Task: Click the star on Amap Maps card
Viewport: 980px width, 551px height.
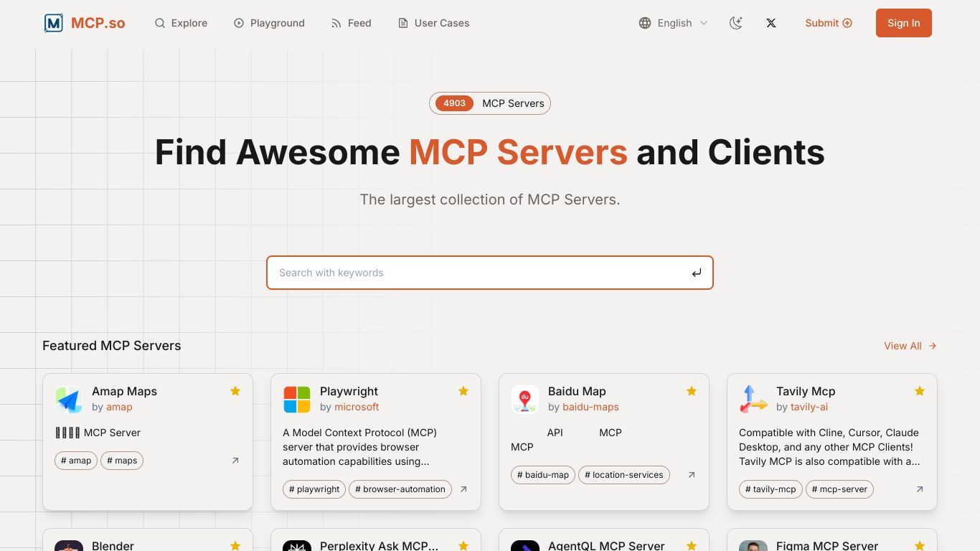Action: click(x=235, y=391)
